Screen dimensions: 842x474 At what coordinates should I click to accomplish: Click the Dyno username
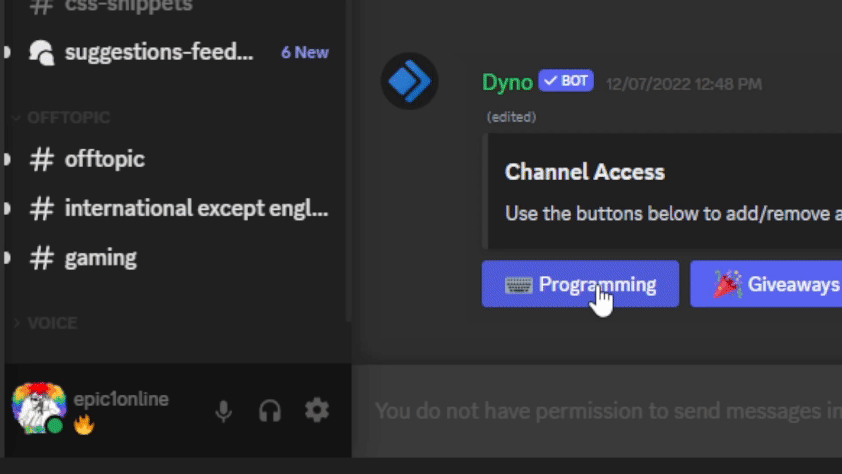tap(507, 82)
